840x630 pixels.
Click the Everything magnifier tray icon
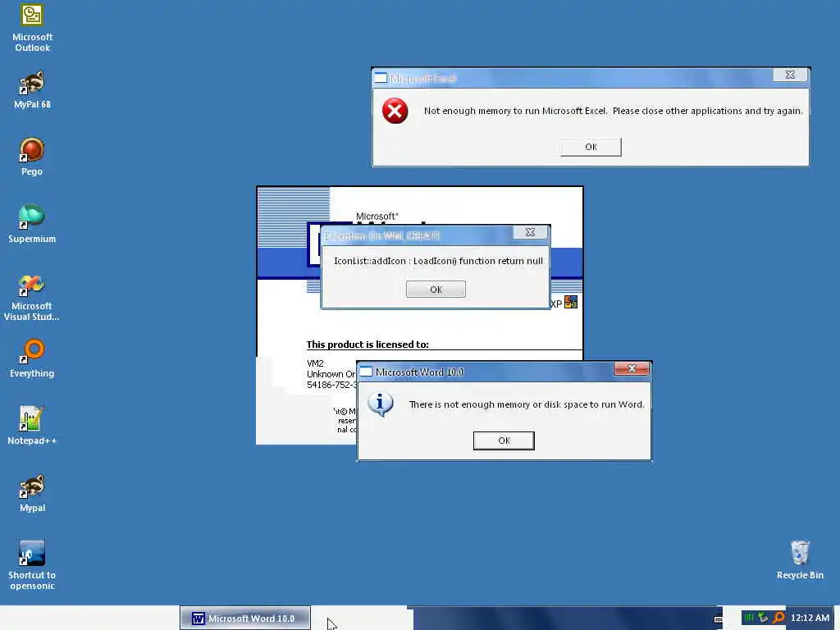pos(779,618)
